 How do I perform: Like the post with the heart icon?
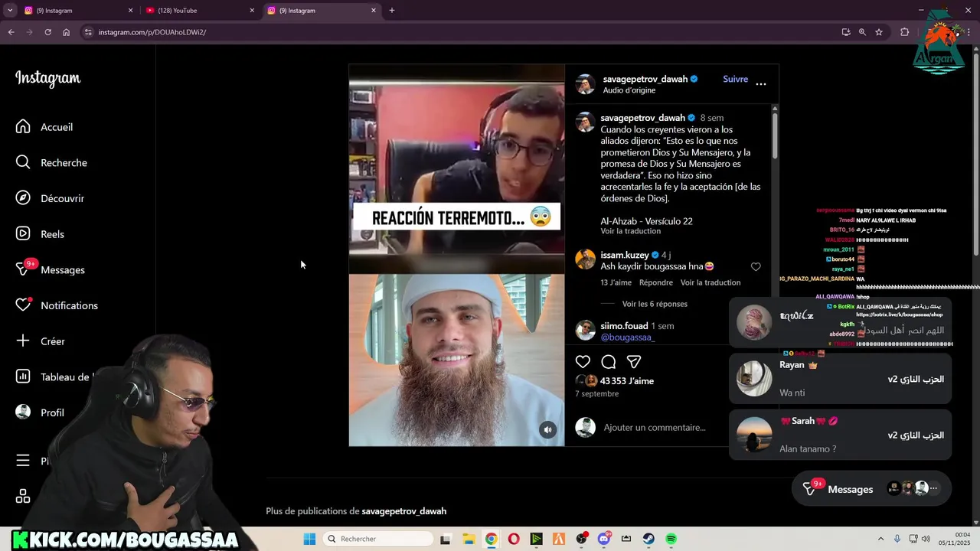click(583, 362)
